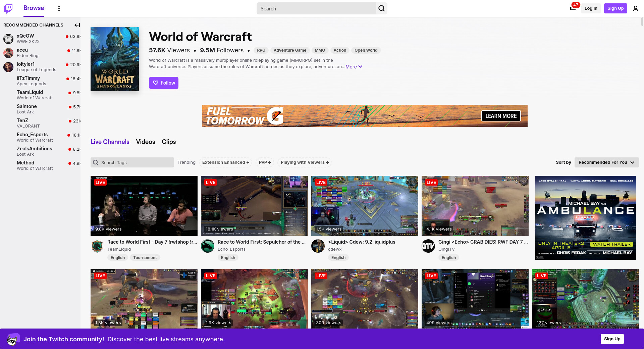Image resolution: width=644 pixels, height=349 pixels.
Task: Open the TeamLiquid Race to World First stream thumbnail
Action: (144, 206)
